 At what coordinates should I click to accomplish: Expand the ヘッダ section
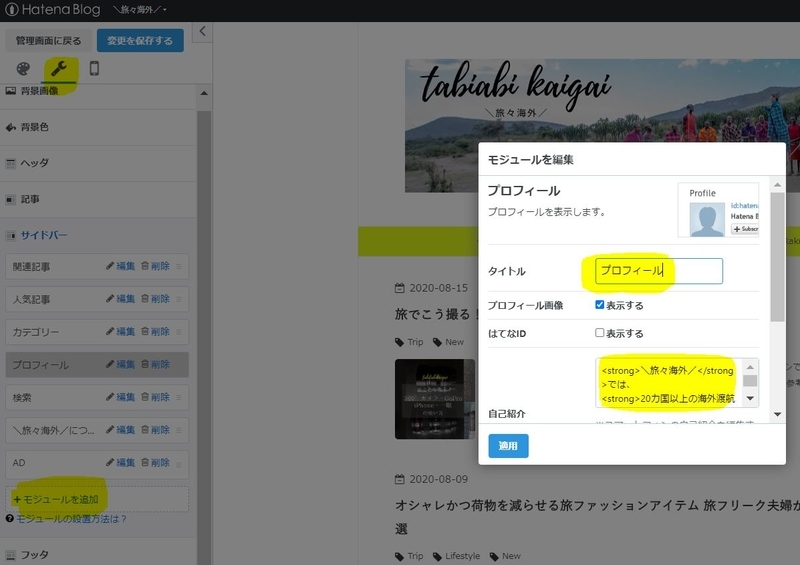[x=98, y=163]
